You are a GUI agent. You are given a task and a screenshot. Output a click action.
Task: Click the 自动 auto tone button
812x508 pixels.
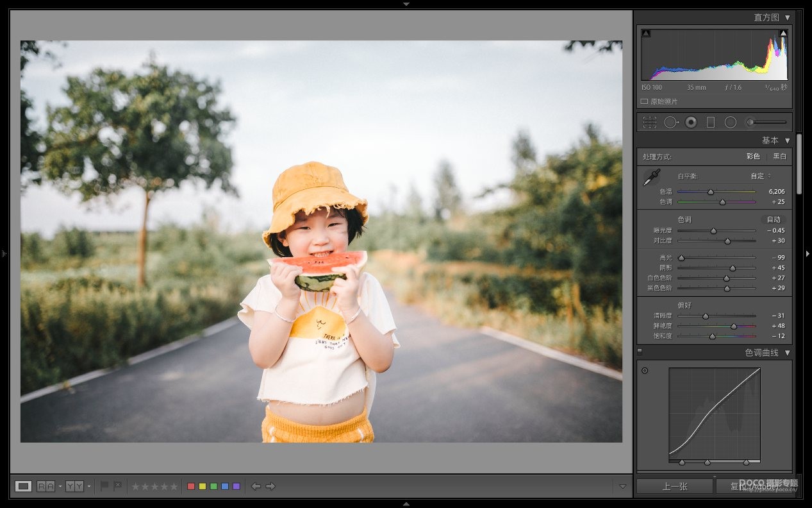(x=774, y=219)
